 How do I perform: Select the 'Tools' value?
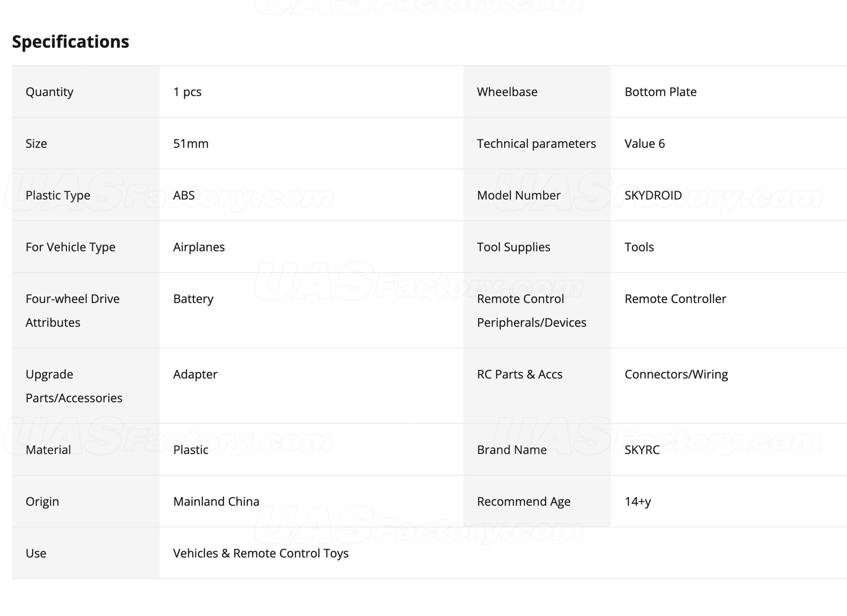tap(639, 247)
